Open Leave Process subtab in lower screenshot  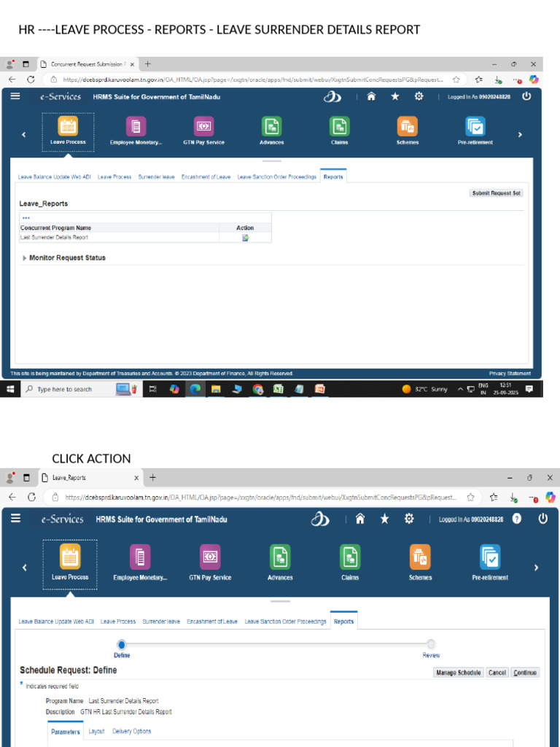(x=118, y=622)
